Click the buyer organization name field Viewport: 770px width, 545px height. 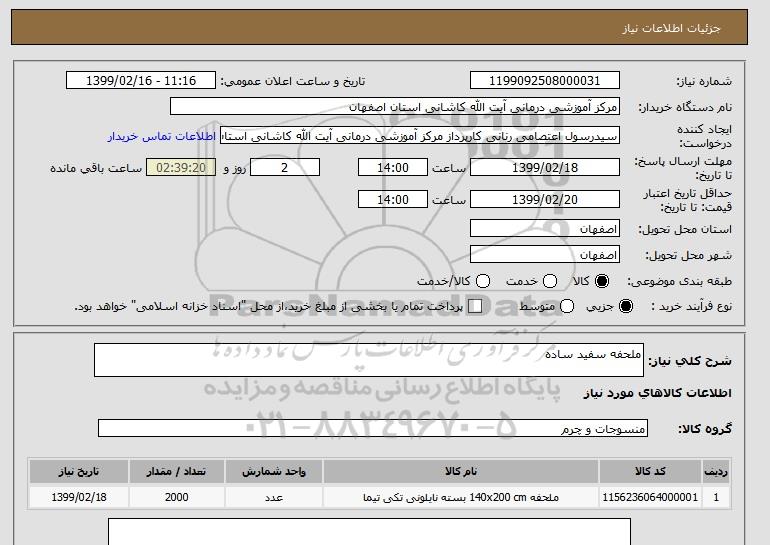pos(395,107)
